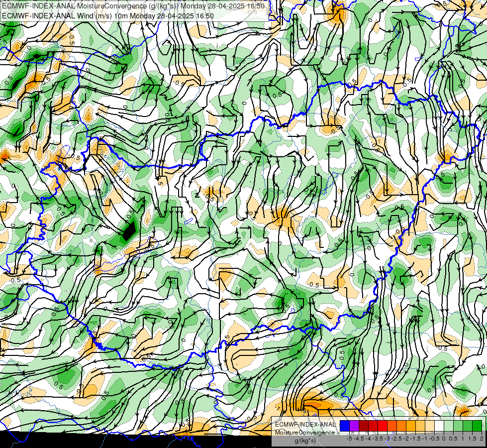Screen dimensions: 487x448
Task: Click the -1.5 tick label on the legend scale
Action: coord(415,439)
